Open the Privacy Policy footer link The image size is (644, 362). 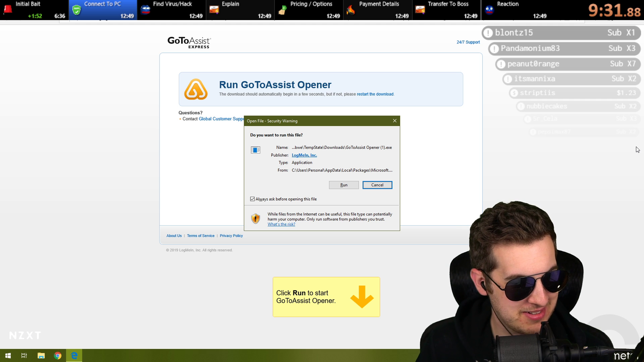231,236
